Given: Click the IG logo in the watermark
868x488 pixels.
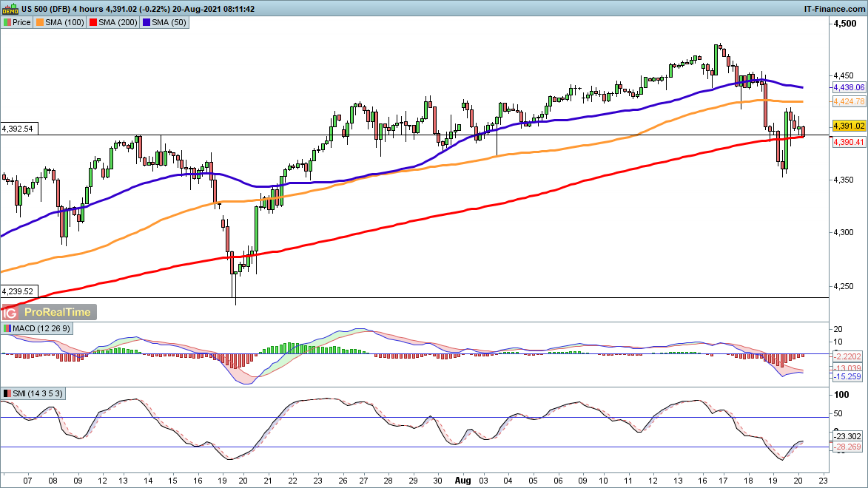Looking at the screenshot, I should tap(10, 314).
